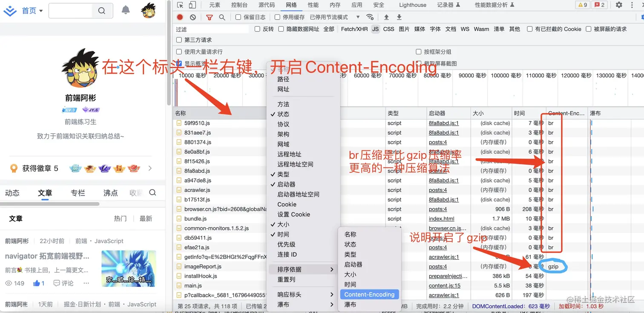The width and height of the screenshot is (644, 313).
Task: Switch to the Lighthouse DevTools tab
Action: (413, 5)
